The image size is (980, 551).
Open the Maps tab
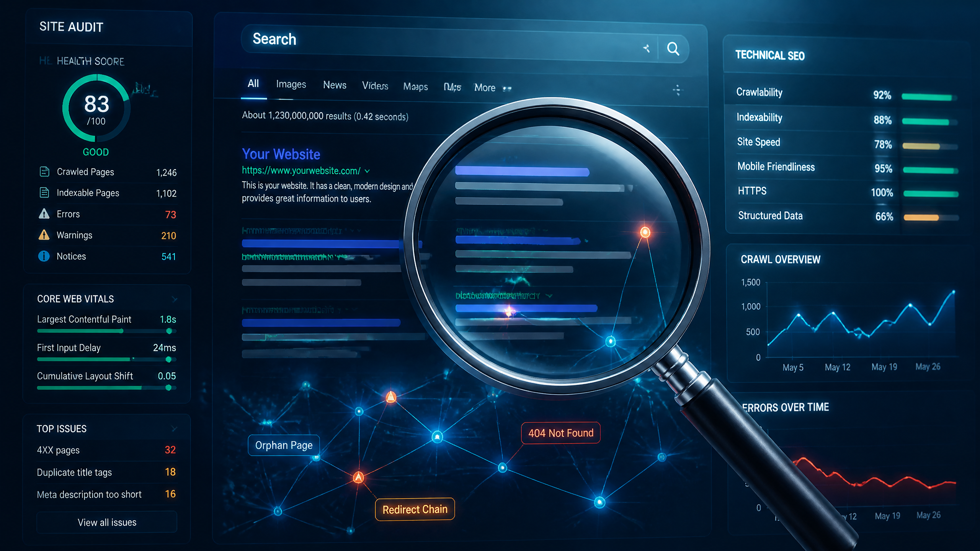(415, 87)
